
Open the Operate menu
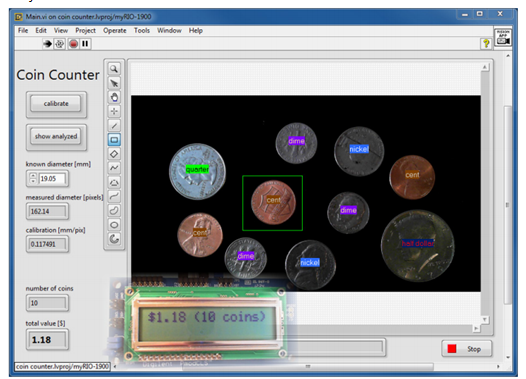[115, 31]
